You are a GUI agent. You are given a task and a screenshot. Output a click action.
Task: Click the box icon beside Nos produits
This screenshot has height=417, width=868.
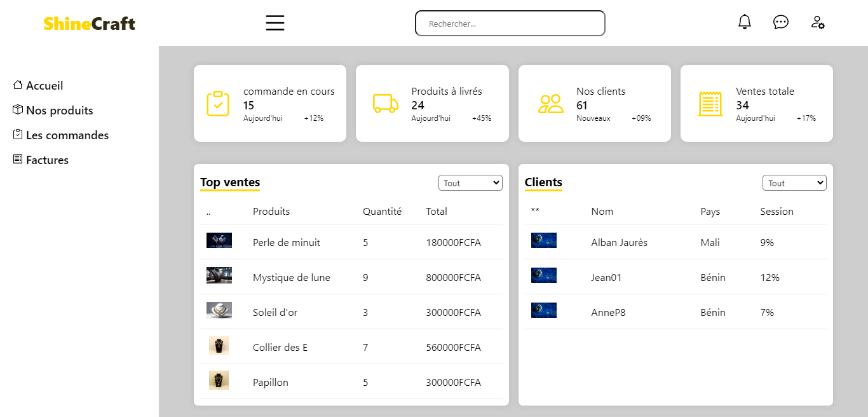[x=18, y=109]
